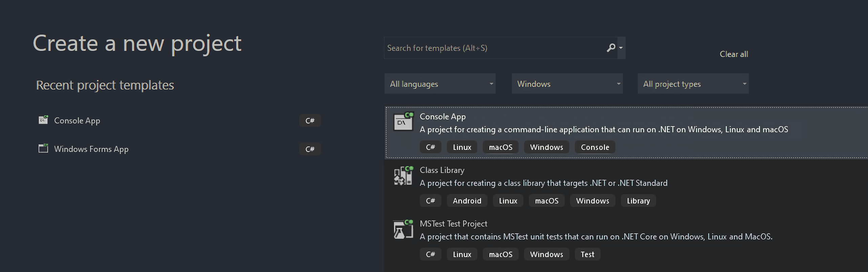The width and height of the screenshot is (868, 272).
Task: Open the Windows platform dropdown
Action: [x=567, y=83]
